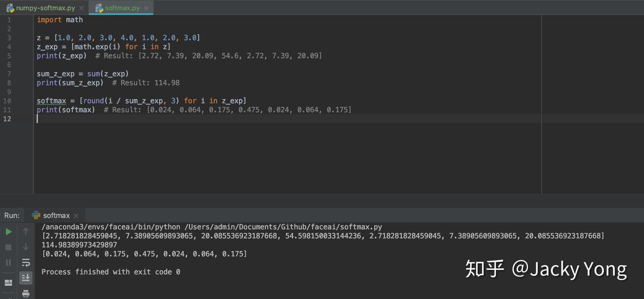Click the "sum_z_exp = sum(z_exp)" line
This screenshot has height=299, width=644.
pos(83,74)
